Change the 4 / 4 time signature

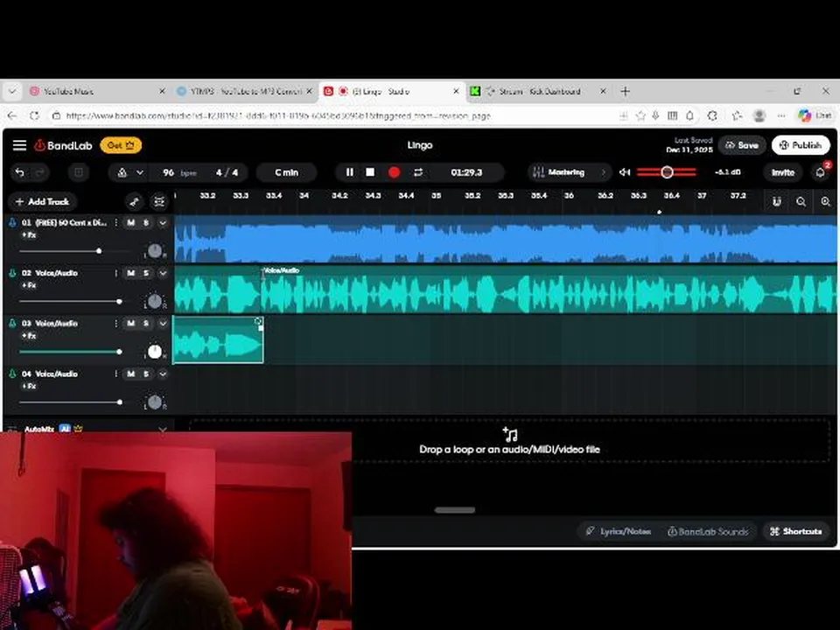[x=227, y=172]
